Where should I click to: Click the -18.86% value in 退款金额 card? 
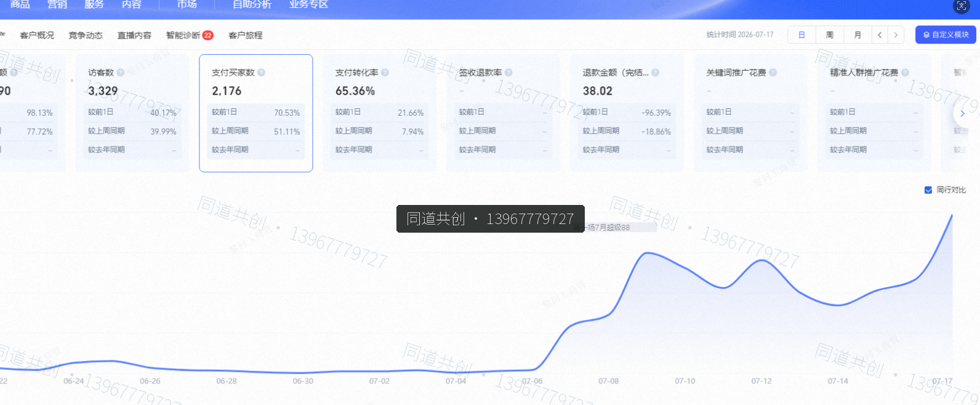click(656, 132)
